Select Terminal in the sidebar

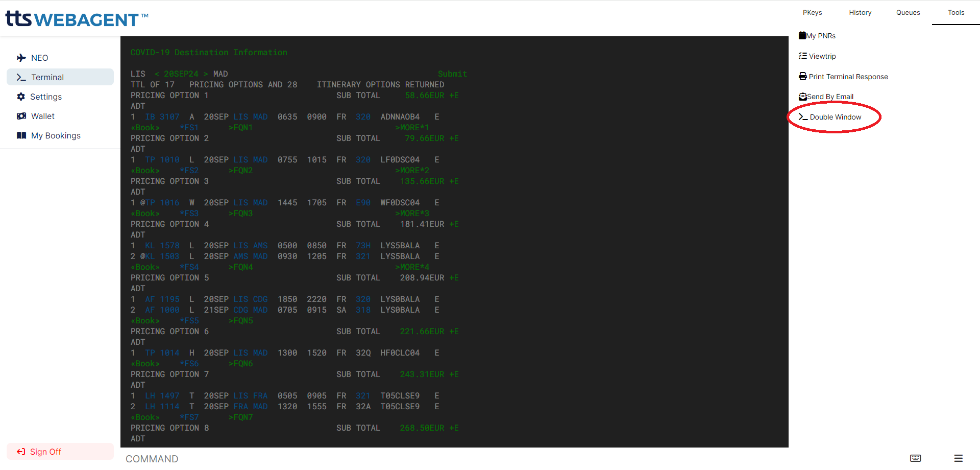(x=60, y=77)
